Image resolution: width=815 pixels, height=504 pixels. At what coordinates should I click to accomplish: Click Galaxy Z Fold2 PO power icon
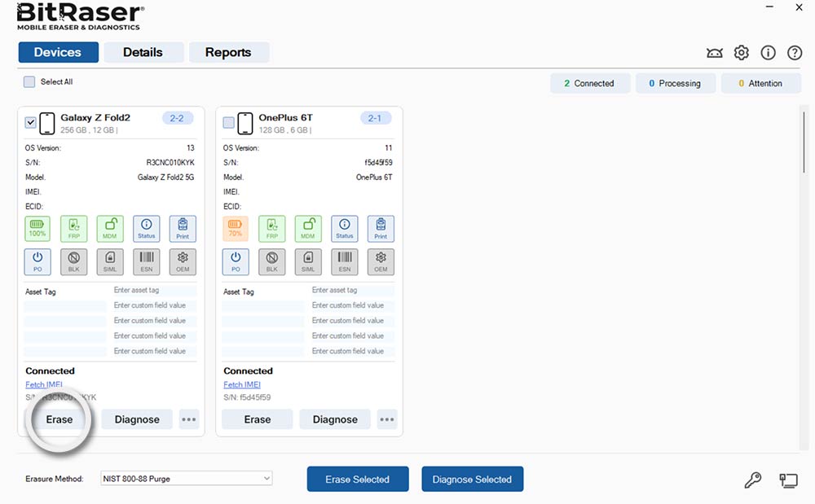37,261
